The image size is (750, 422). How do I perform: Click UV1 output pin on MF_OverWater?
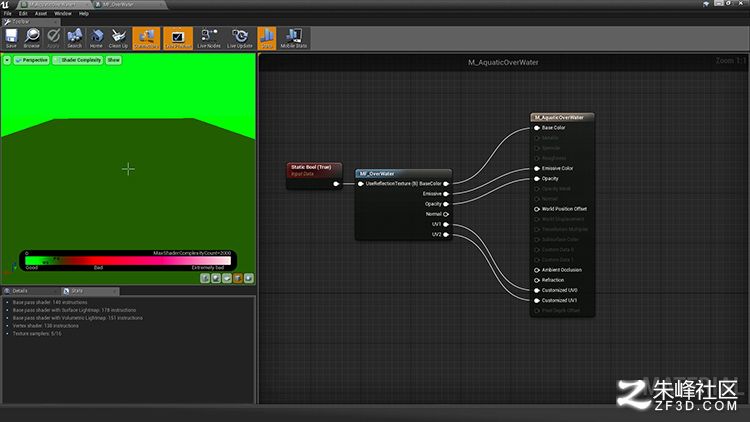(446, 224)
